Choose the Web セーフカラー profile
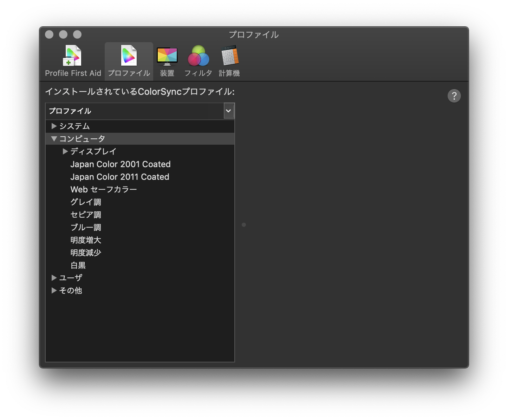This screenshot has width=508, height=420. [104, 190]
